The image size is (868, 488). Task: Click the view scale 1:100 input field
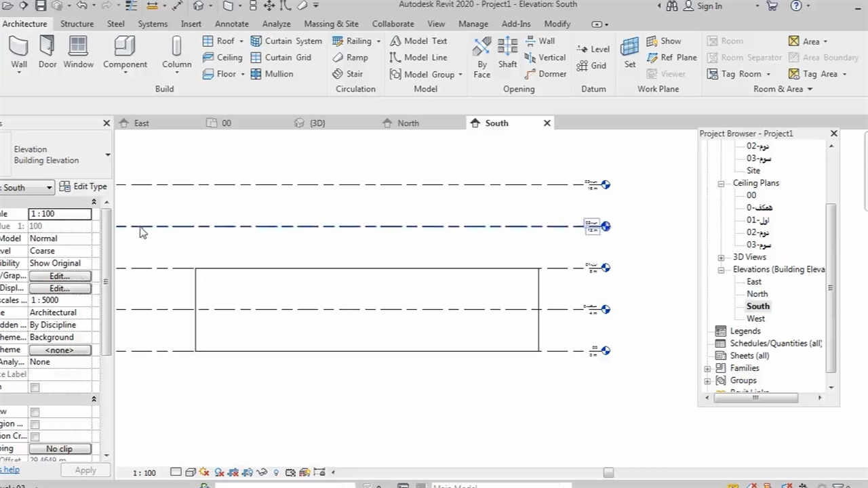pyautogui.click(x=60, y=214)
